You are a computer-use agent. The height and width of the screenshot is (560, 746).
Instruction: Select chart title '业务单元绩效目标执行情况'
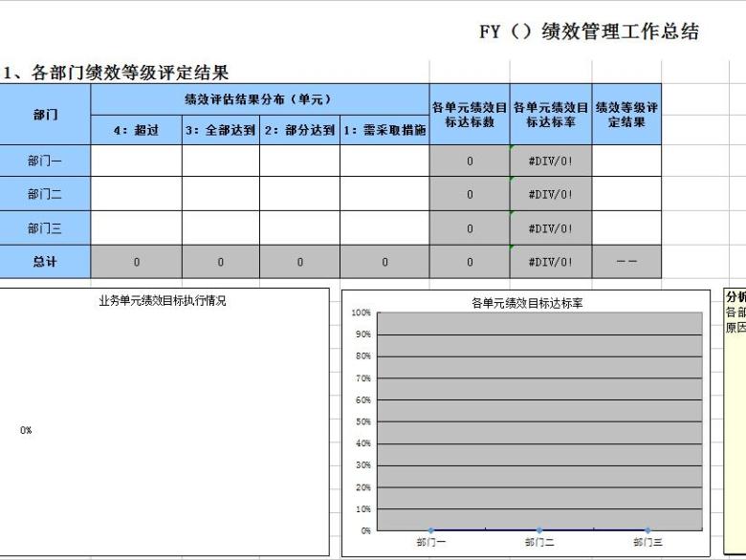(163, 301)
